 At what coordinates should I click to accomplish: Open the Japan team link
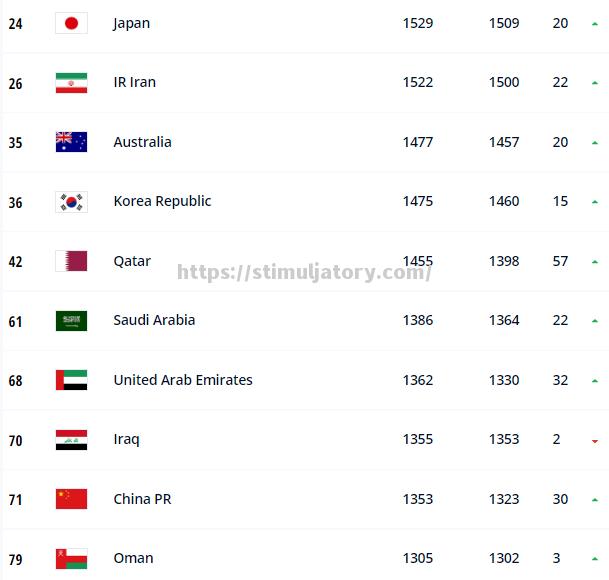coord(132,23)
